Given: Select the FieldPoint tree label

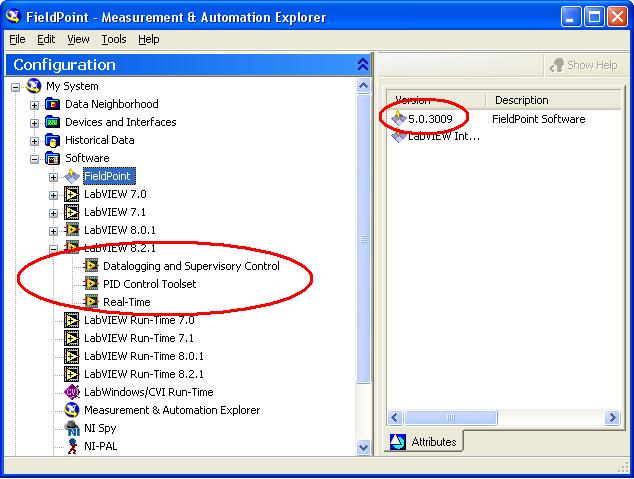Looking at the screenshot, I should coord(109,176).
